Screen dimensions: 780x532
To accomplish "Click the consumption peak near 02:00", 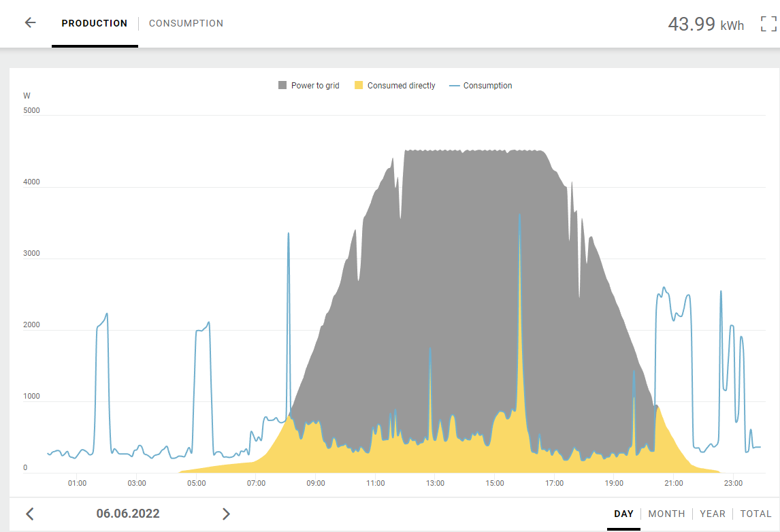I will (x=106, y=315).
